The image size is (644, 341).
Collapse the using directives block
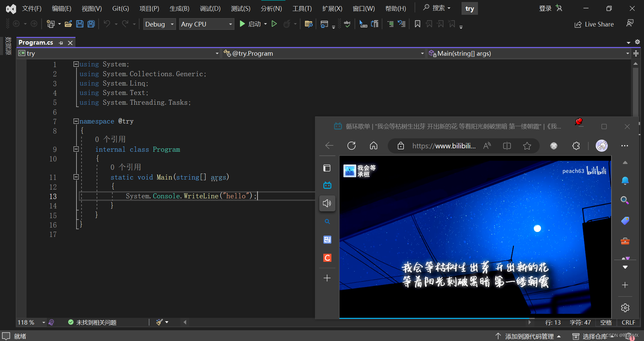click(x=76, y=64)
